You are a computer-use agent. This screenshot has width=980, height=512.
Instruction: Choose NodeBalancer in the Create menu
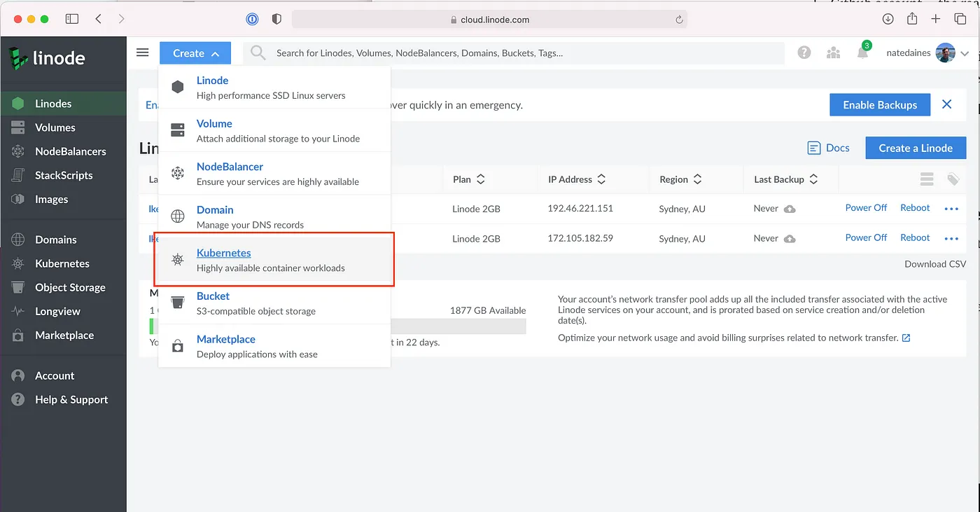(230, 167)
